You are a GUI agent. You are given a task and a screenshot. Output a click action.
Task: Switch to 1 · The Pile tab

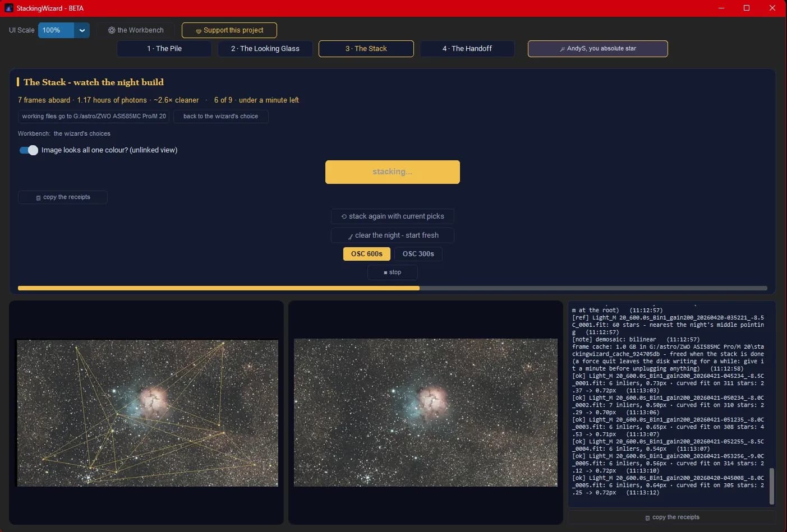click(x=164, y=49)
